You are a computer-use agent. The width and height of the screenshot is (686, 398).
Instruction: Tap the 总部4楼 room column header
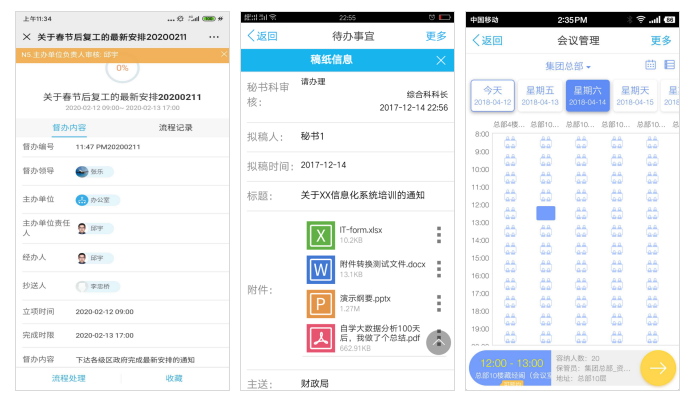509,125
